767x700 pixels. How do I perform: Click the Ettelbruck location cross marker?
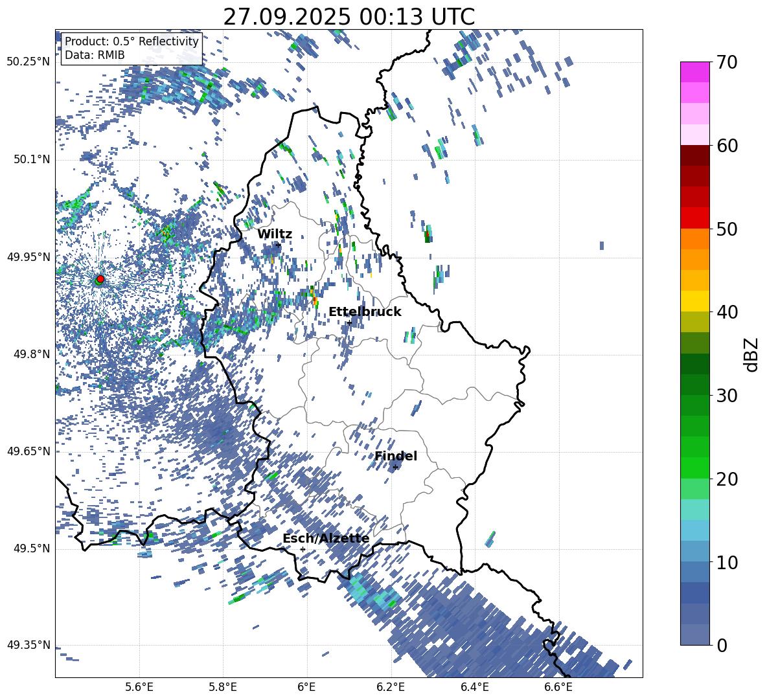coord(349,322)
